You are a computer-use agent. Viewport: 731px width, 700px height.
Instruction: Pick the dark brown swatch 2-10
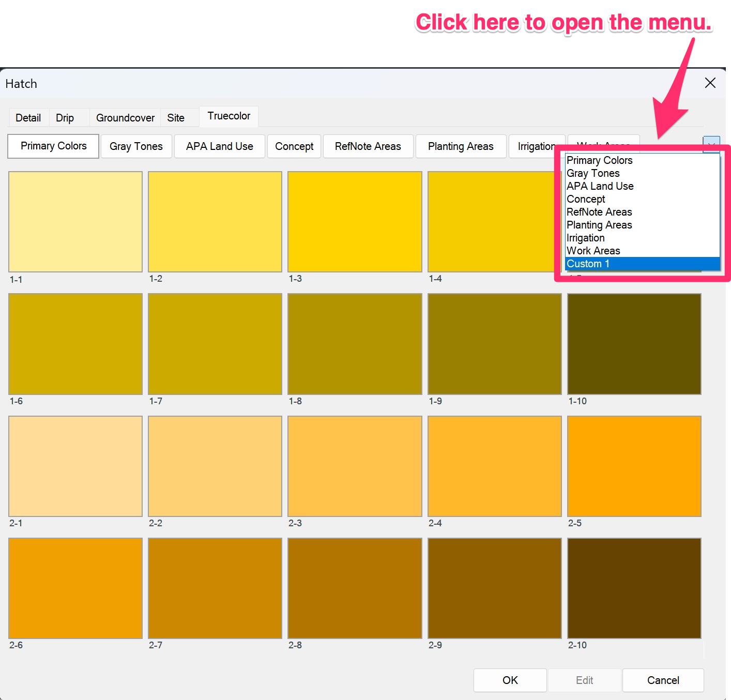pyautogui.click(x=634, y=588)
